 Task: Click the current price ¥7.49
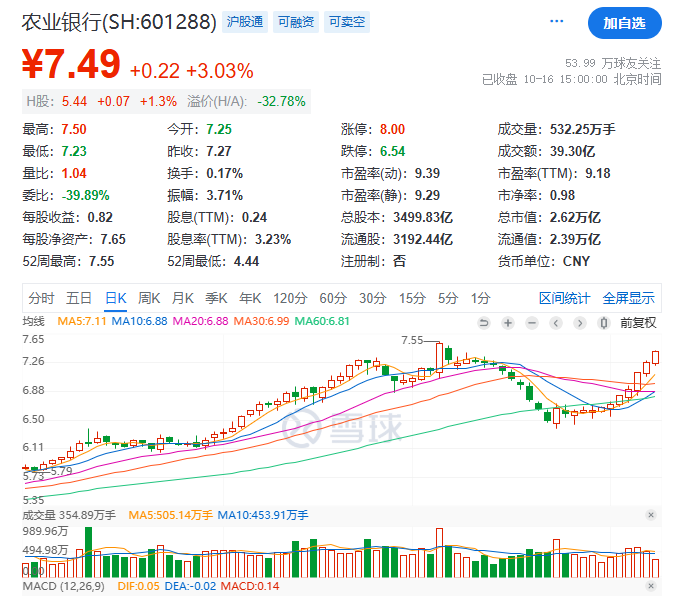click(x=71, y=64)
